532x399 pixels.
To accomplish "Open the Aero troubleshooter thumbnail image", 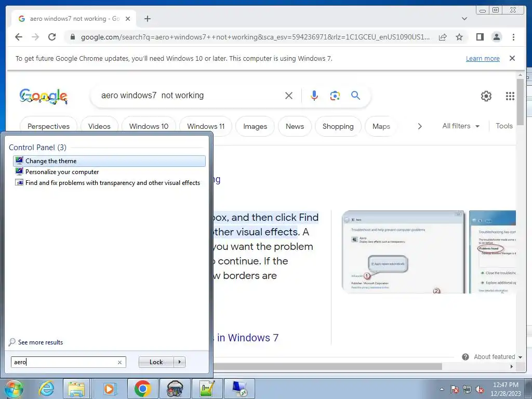I will 404,252.
